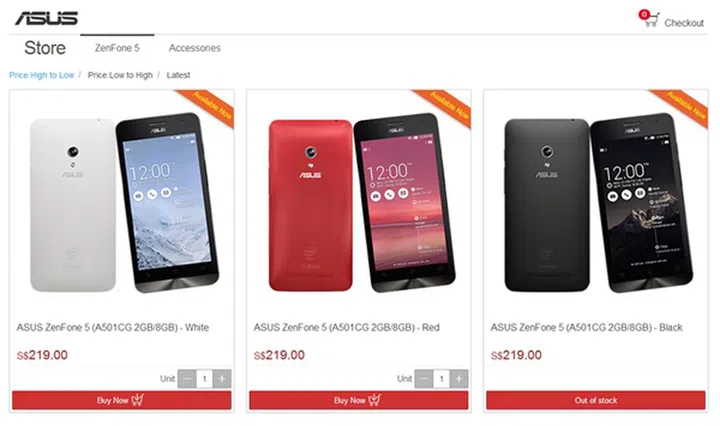Screen dimensions: 720x426
Task: Click the ASUS logo
Action: click(46, 18)
